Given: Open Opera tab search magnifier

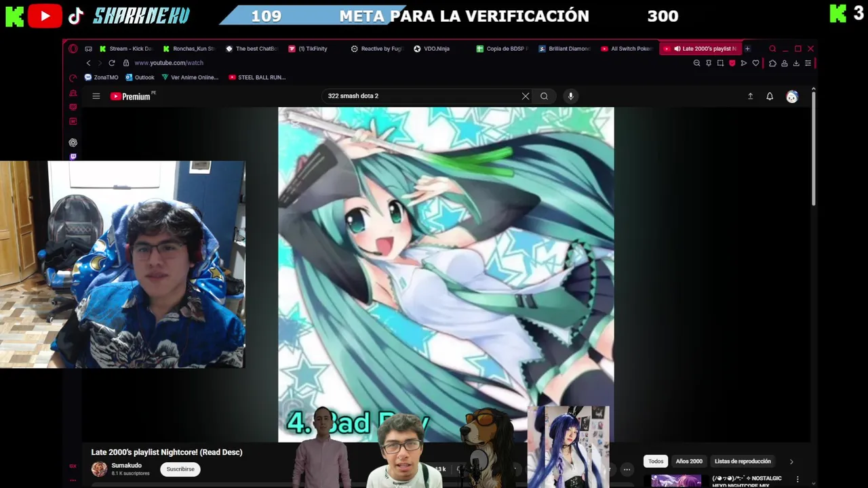Looking at the screenshot, I should coord(772,49).
